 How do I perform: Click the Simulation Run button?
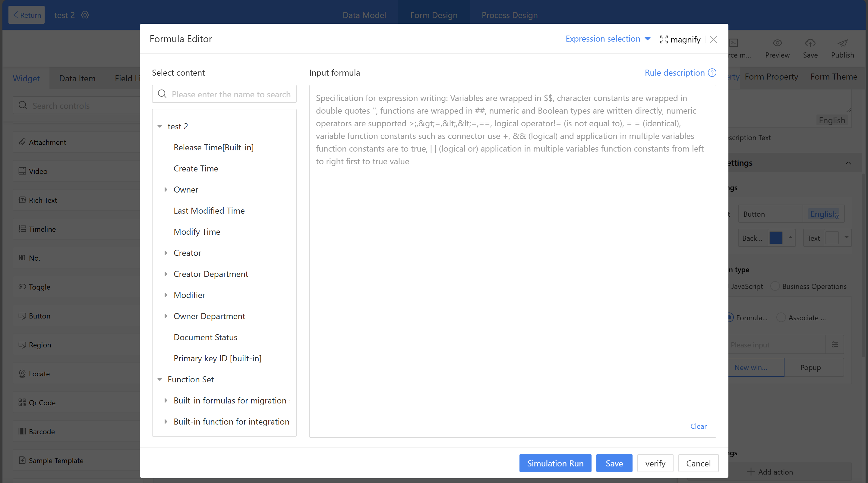pos(555,463)
